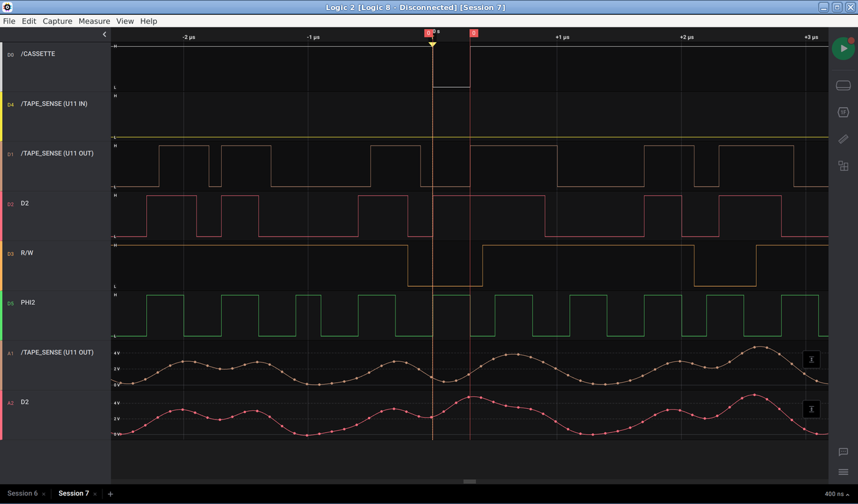Open the Capture menu
Viewport: 858px width, 504px height.
coord(58,21)
